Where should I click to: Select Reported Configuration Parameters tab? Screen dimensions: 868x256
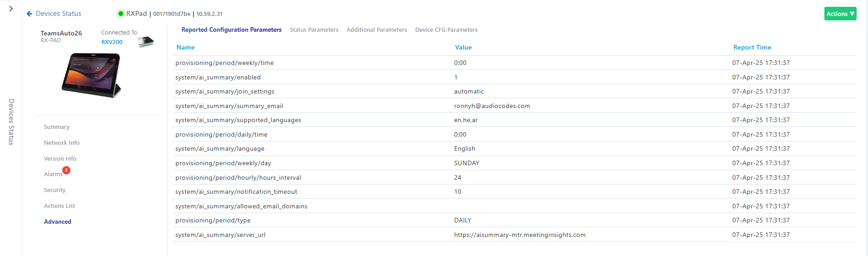click(x=231, y=30)
